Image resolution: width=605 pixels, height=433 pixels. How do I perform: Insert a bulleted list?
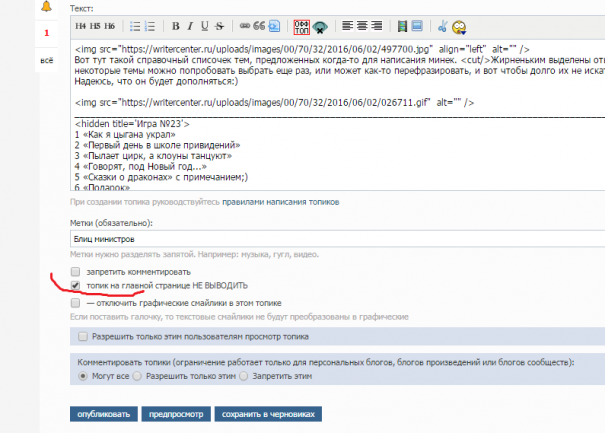[x=136, y=26]
